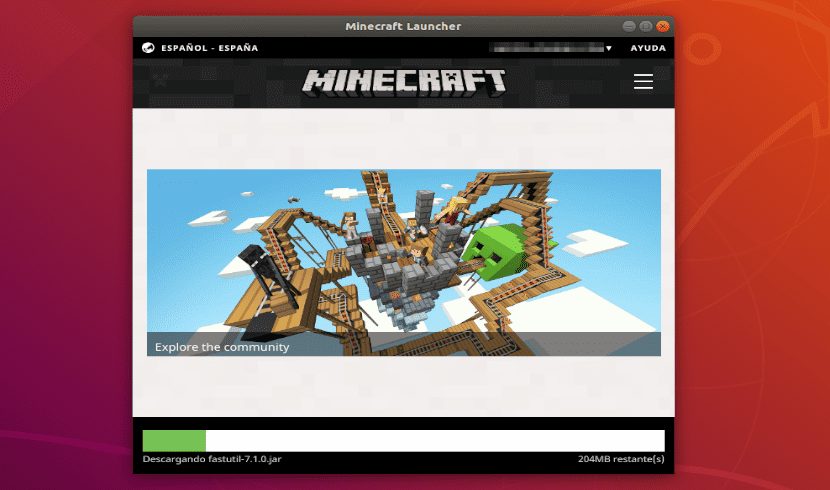Expand the account dropdown arrow

click(x=609, y=48)
